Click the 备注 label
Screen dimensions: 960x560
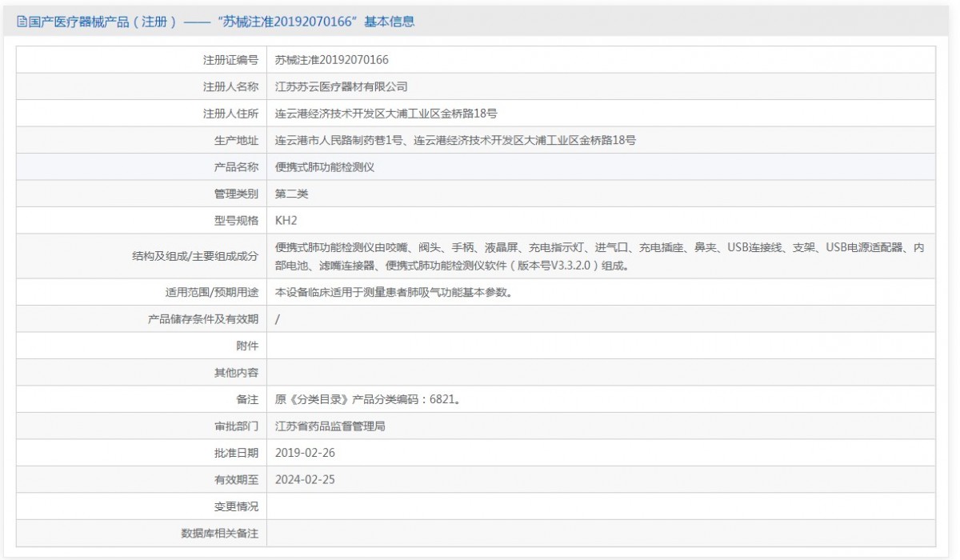coord(247,399)
